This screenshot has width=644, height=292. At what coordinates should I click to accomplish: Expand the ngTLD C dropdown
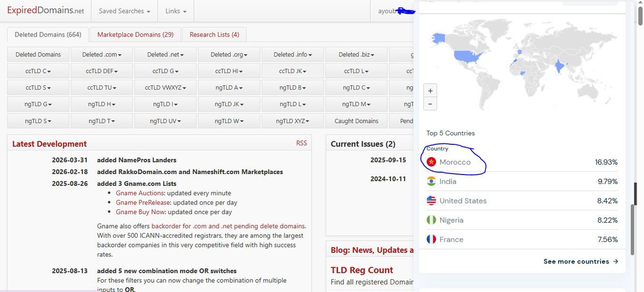pyautogui.click(x=356, y=87)
